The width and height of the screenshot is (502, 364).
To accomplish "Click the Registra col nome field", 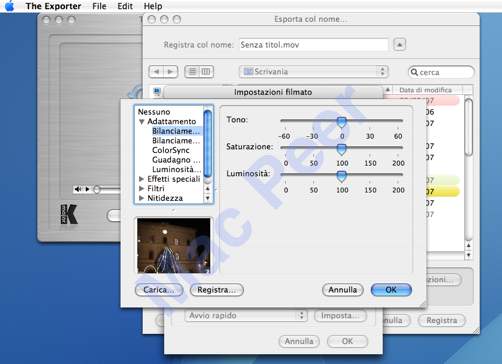I will 314,45.
